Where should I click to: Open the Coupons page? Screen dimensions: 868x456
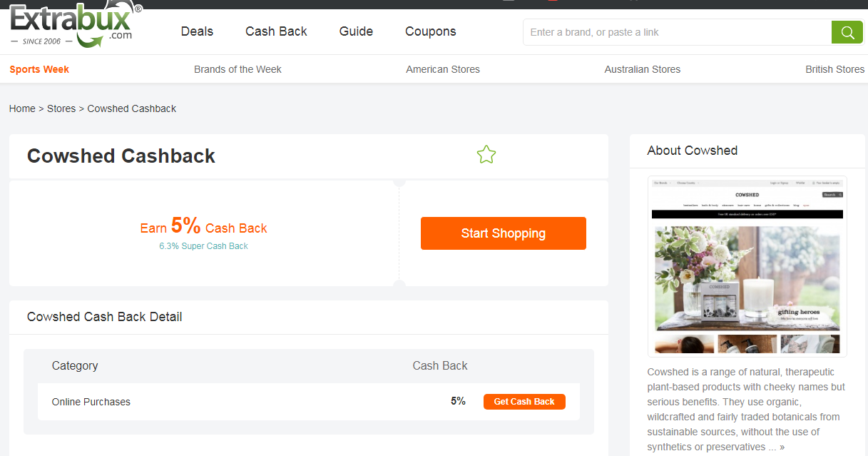[x=430, y=31]
